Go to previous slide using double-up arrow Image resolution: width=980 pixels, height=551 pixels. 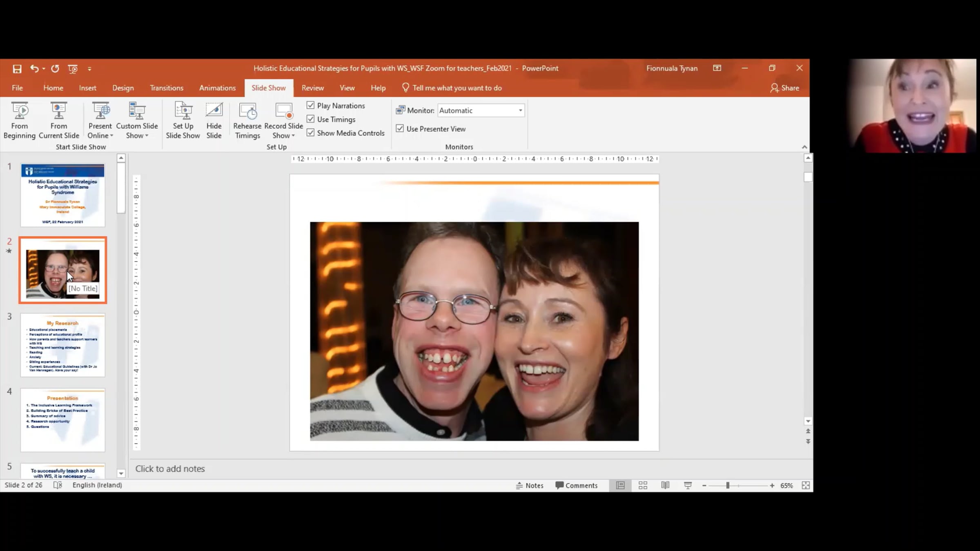point(808,431)
